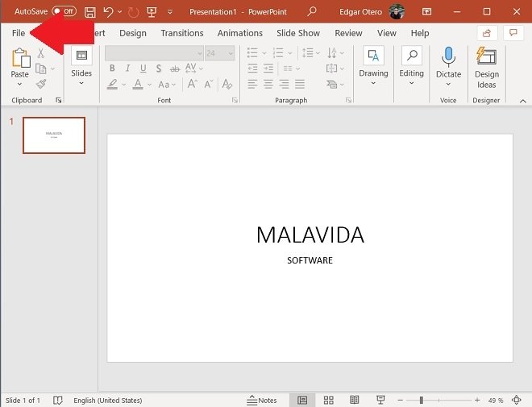532x407 pixels.
Task: Align text left
Action: coord(252,84)
